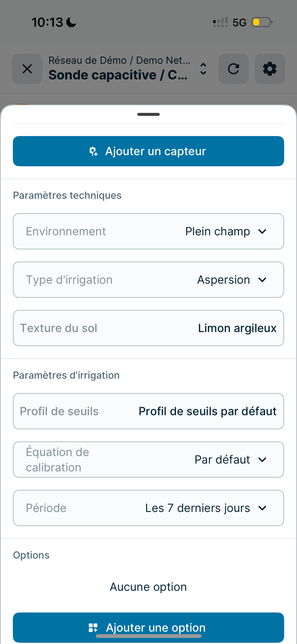Screen dimensions: 297x644
Task: Open the Profil de seuils field
Action: pos(148,411)
